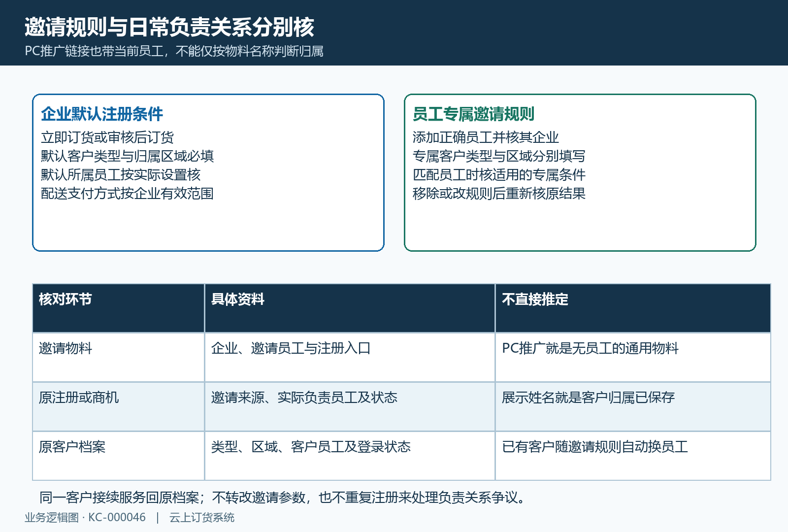Select the footer label 云上订货系统
This screenshot has height=532, width=788.
(x=202, y=518)
